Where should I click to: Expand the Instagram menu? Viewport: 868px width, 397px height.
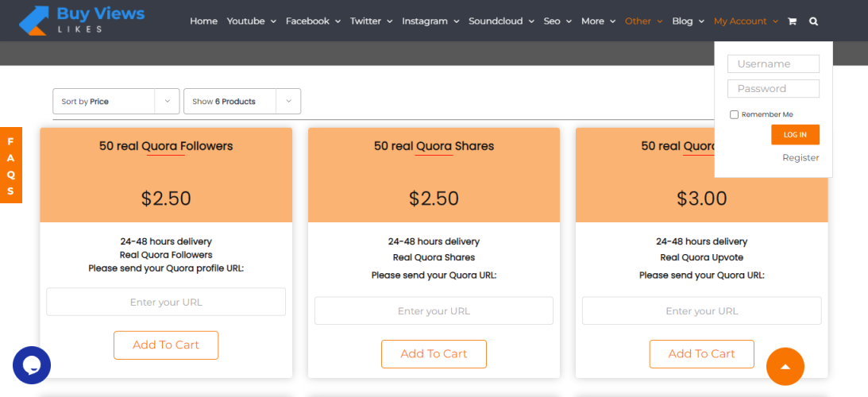click(x=430, y=21)
